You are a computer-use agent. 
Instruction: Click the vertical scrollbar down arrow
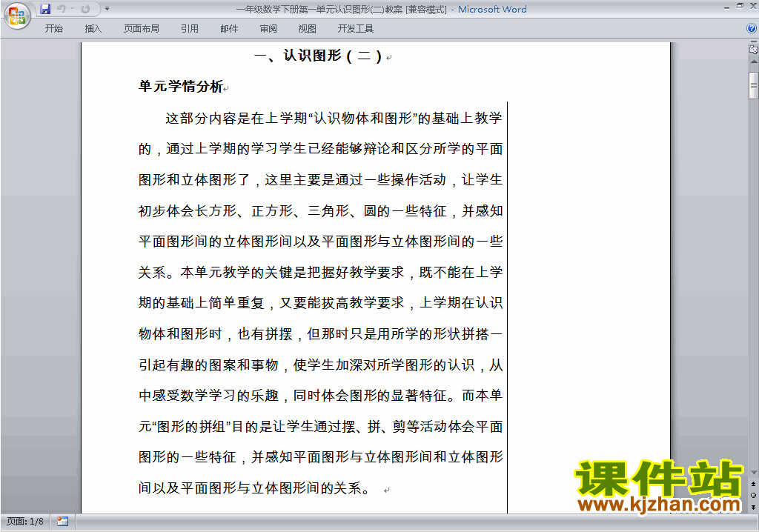[x=754, y=473]
